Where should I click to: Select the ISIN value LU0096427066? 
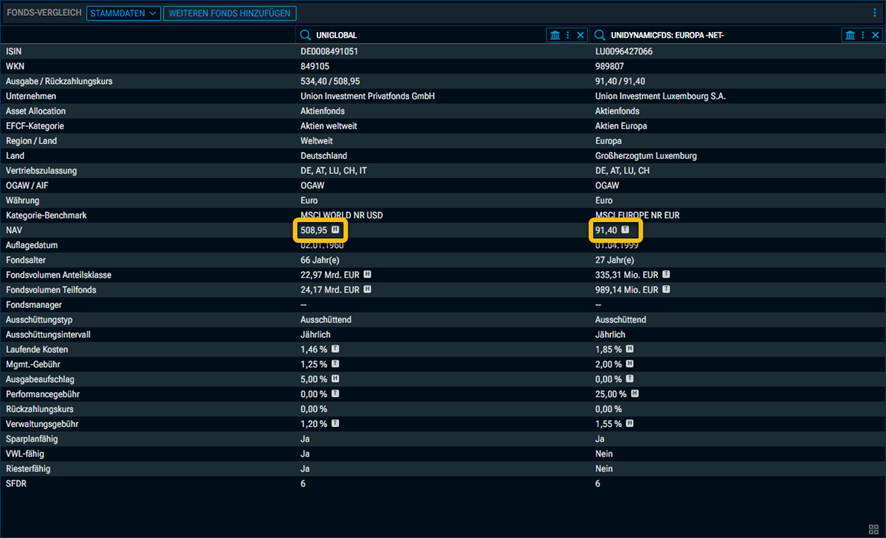624,51
